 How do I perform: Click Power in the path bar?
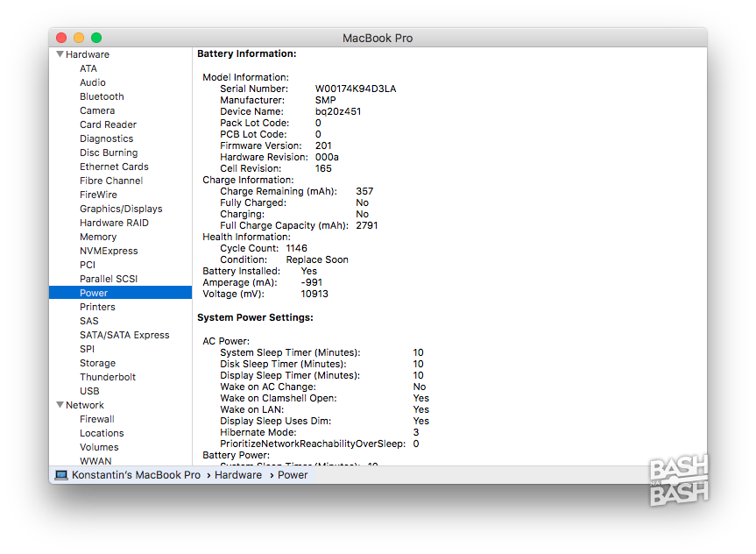(293, 475)
